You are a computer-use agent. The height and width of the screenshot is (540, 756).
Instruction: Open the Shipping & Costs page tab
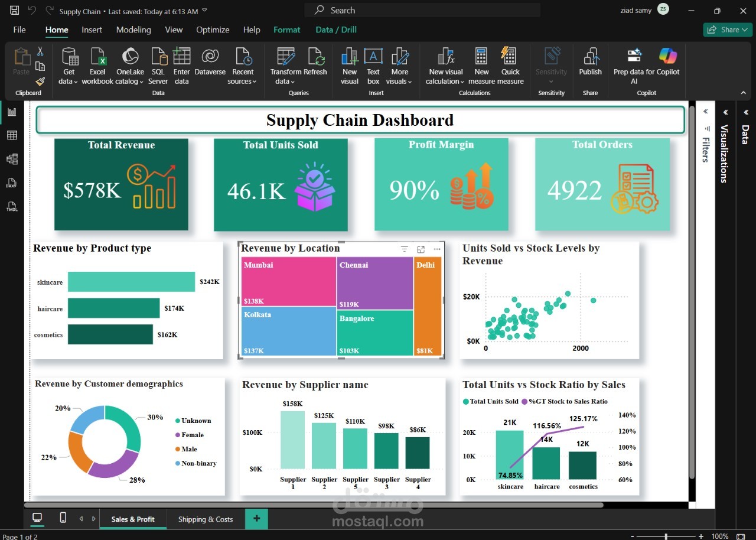[206, 519]
